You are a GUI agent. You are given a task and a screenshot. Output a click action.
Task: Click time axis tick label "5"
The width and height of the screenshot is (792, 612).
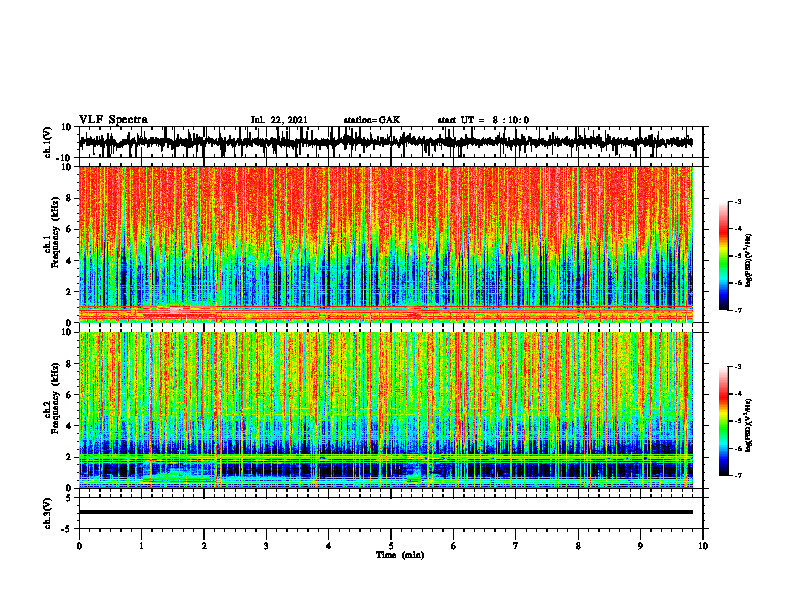(391, 546)
